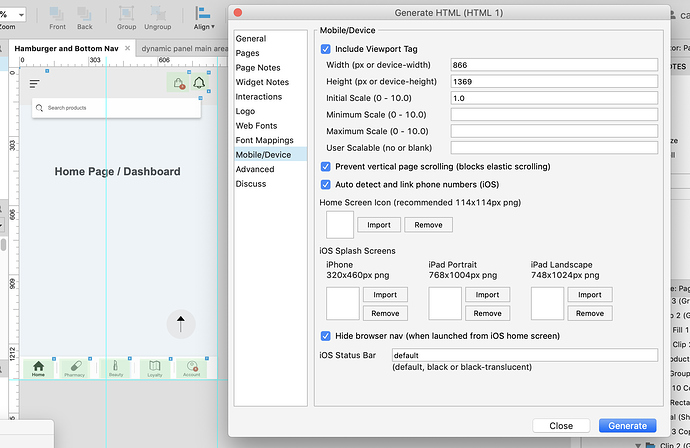Click the Back toolbar icon
The image size is (690, 448).
[x=84, y=18]
